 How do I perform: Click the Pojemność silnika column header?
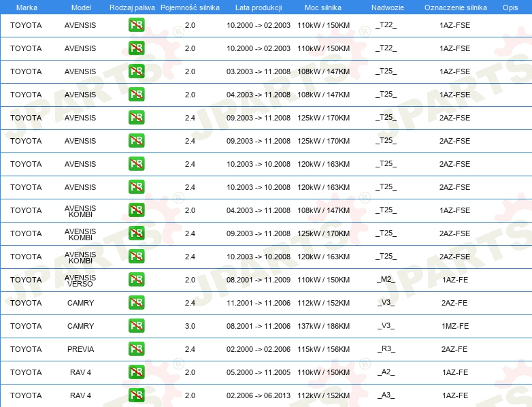pos(190,7)
